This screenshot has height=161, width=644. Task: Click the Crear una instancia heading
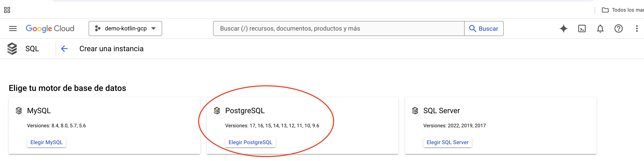pos(111,48)
